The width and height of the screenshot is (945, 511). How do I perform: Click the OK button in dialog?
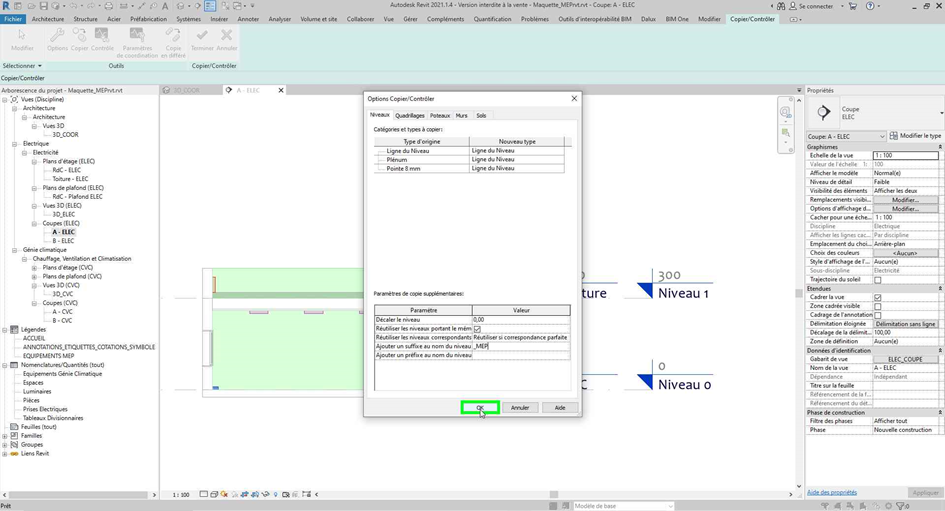tap(480, 407)
